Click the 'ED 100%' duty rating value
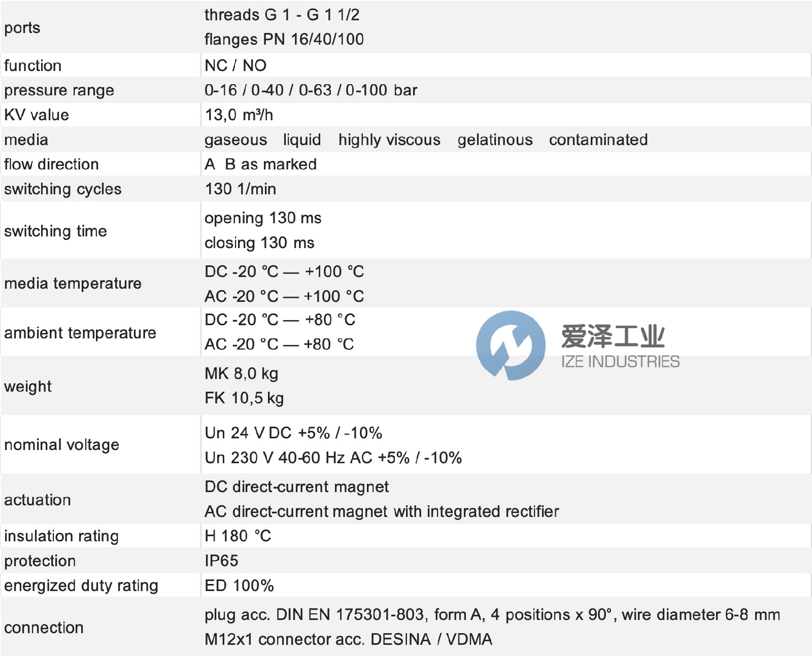The height and width of the screenshot is (656, 812). tap(239, 585)
